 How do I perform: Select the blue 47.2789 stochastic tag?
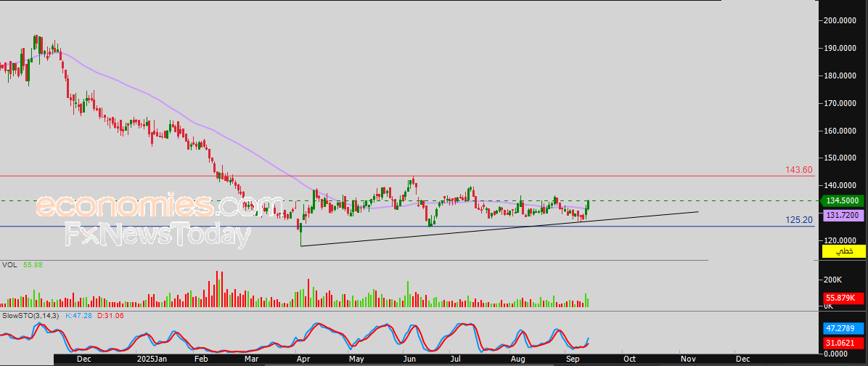843,328
